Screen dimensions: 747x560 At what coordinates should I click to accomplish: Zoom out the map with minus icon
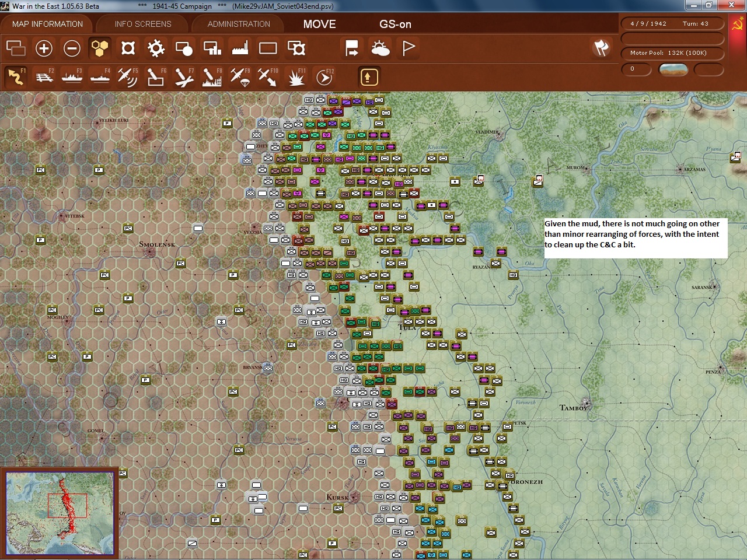(72, 48)
